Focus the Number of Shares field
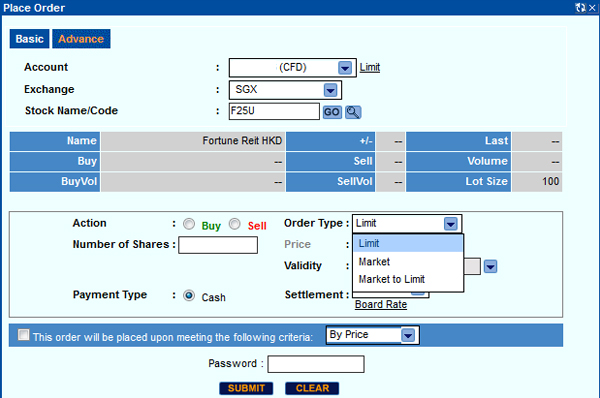 coord(218,245)
